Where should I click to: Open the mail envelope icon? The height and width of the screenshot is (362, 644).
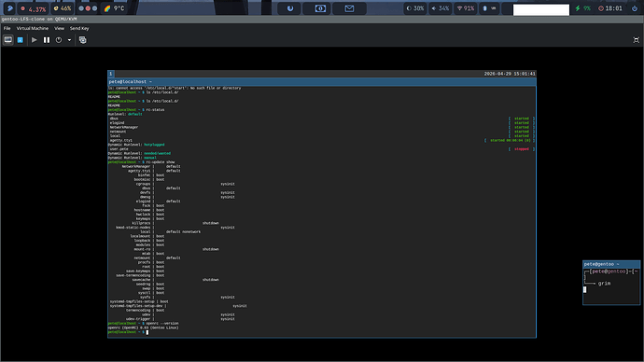[349, 8]
